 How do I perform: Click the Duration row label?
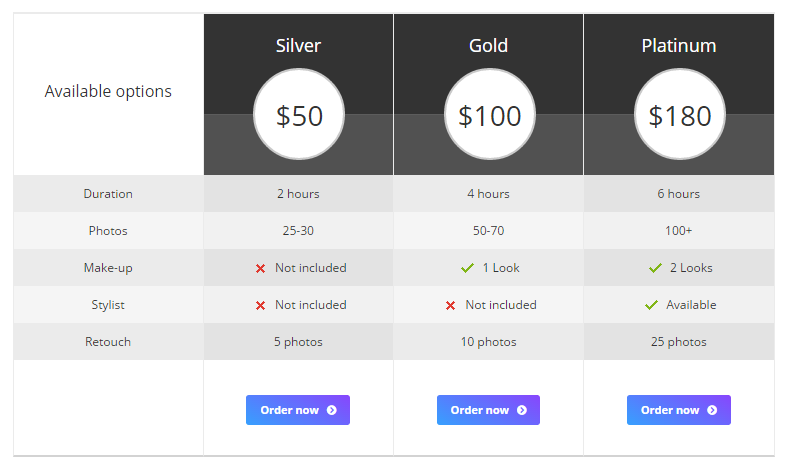click(x=108, y=194)
